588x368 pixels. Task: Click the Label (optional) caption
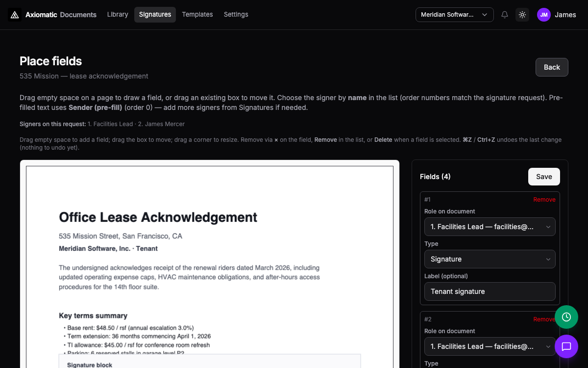[x=446, y=276]
